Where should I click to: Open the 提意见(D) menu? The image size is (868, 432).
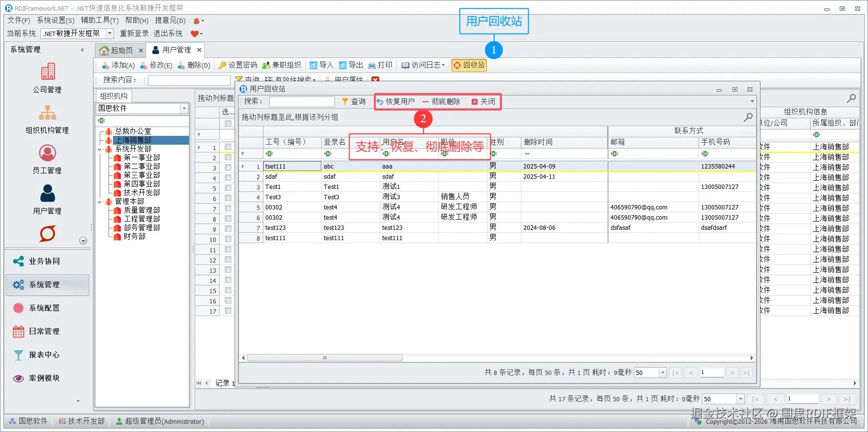(170, 20)
